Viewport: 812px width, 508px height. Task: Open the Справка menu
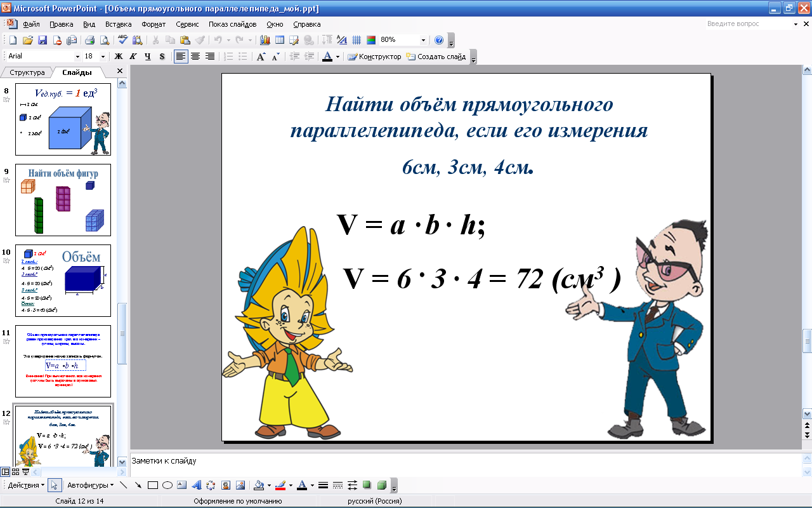pos(307,24)
